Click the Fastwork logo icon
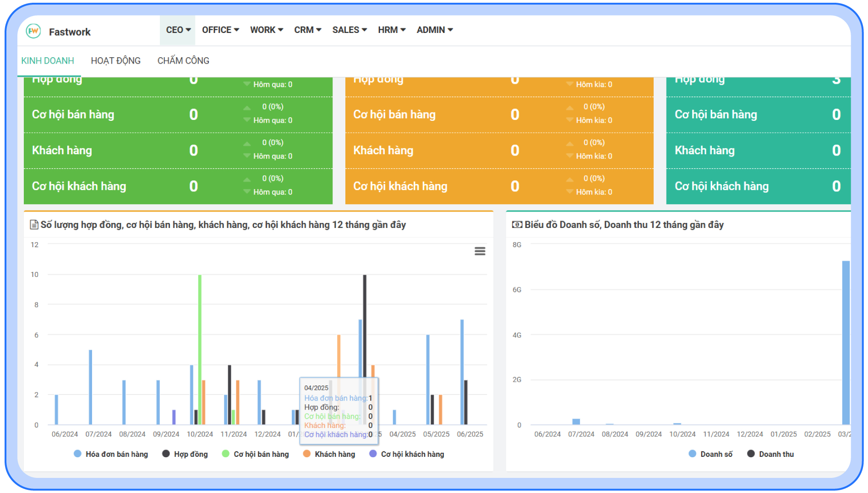 click(x=33, y=31)
